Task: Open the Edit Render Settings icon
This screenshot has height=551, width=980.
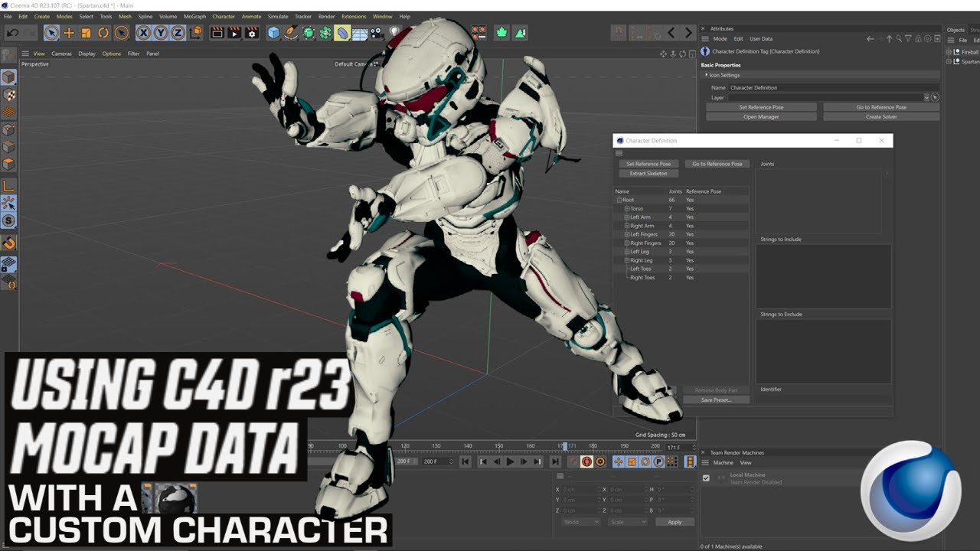Action: (251, 33)
